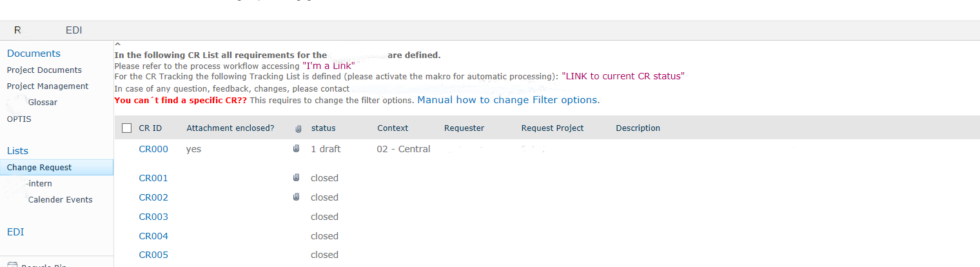980x267 pixels.
Task: Open the Requester column header menu
Action: (464, 128)
